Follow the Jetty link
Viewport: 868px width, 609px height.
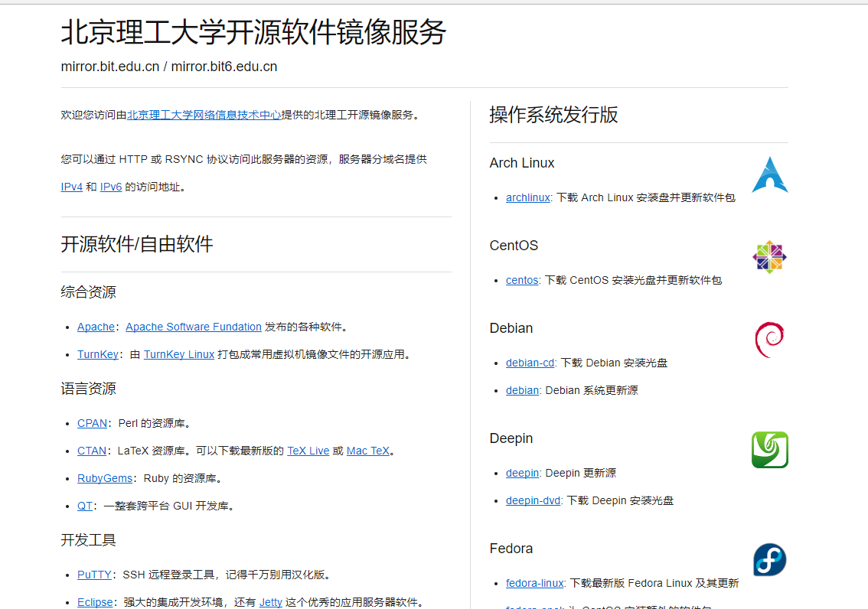tap(271, 602)
